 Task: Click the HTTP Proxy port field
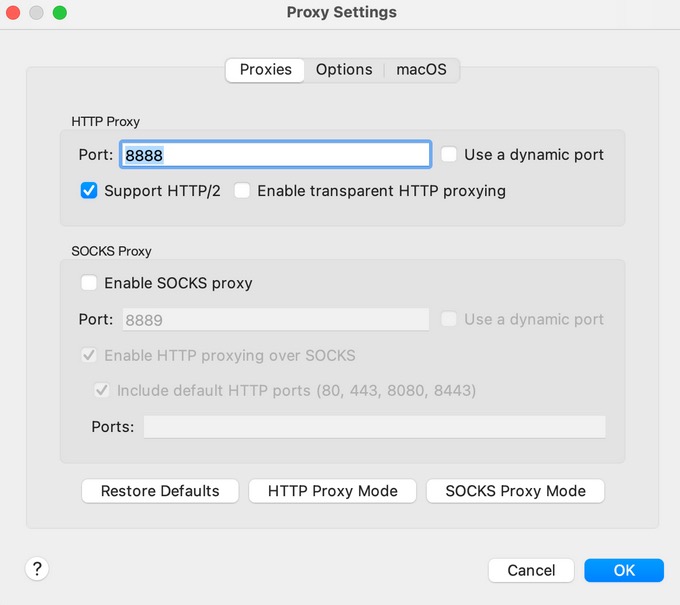[x=275, y=155]
